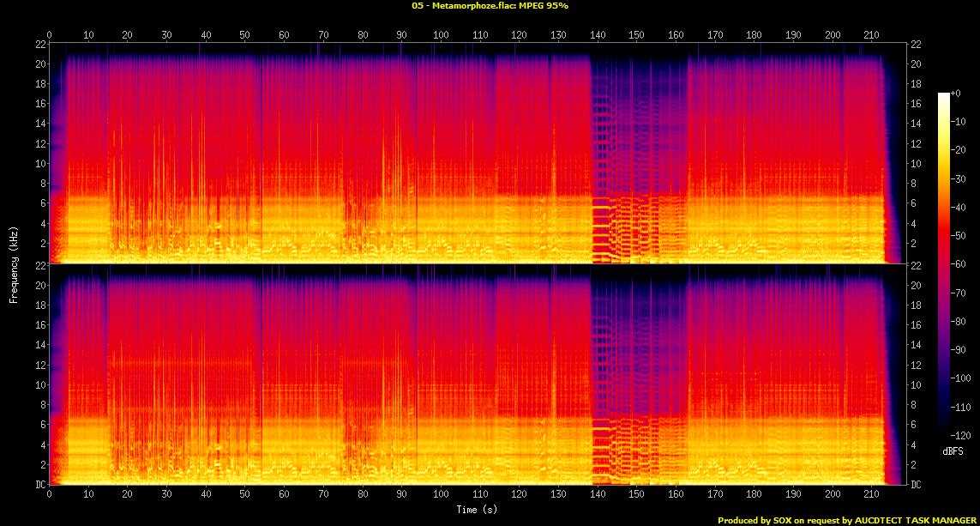Click the 20 mark on top time axis
This screenshot has height=526, width=980.
coord(128,34)
